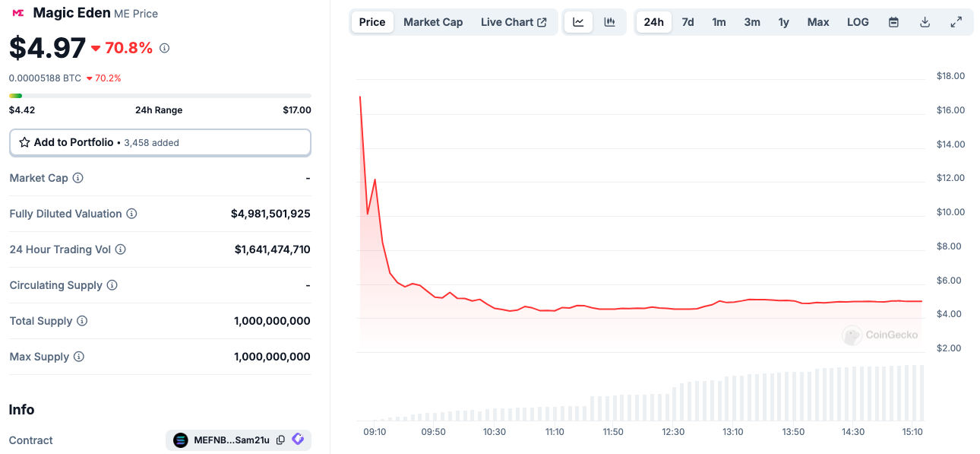This screenshot has height=454, width=980.
Task: Copy the contract address with the copy icon
Action: (x=280, y=440)
